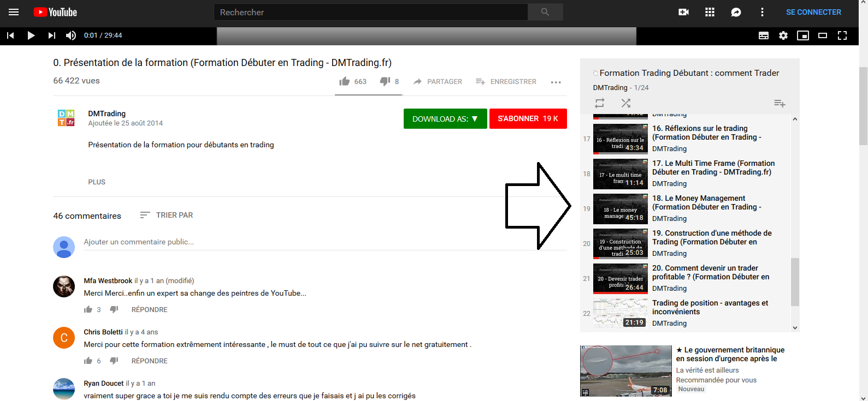Expand description with PLUS
868x401 pixels.
pyautogui.click(x=97, y=182)
